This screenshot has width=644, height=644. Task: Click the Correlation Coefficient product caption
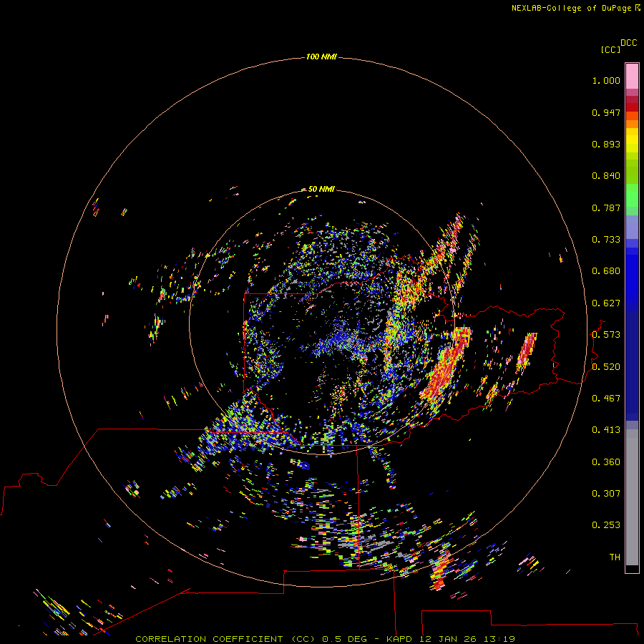coord(325,639)
